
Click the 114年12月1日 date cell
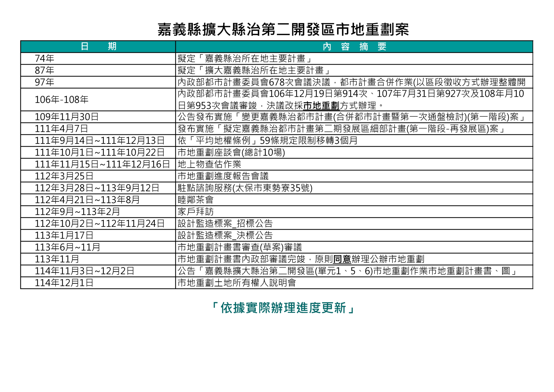point(64,283)
